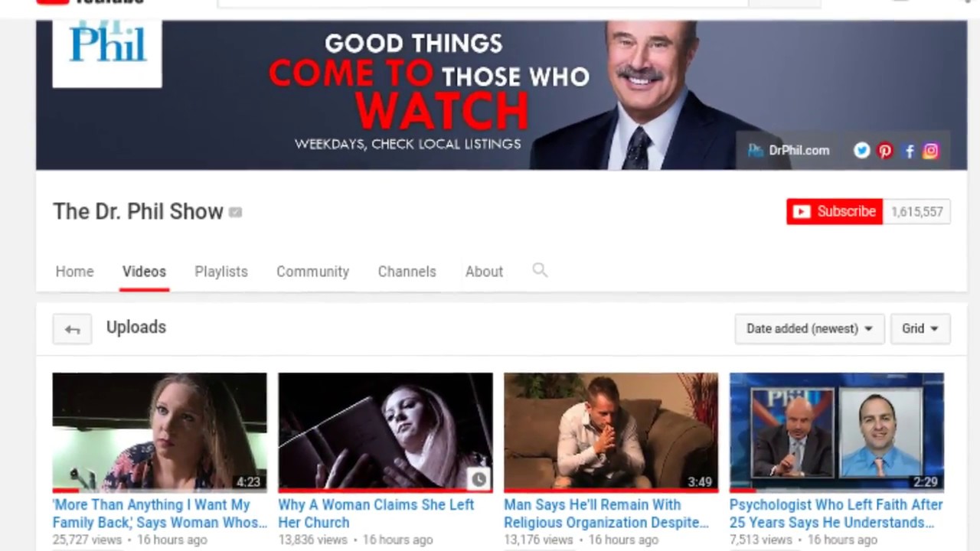Open the Pinterest icon in channel banner
Image resolution: width=980 pixels, height=551 pixels.
point(885,151)
